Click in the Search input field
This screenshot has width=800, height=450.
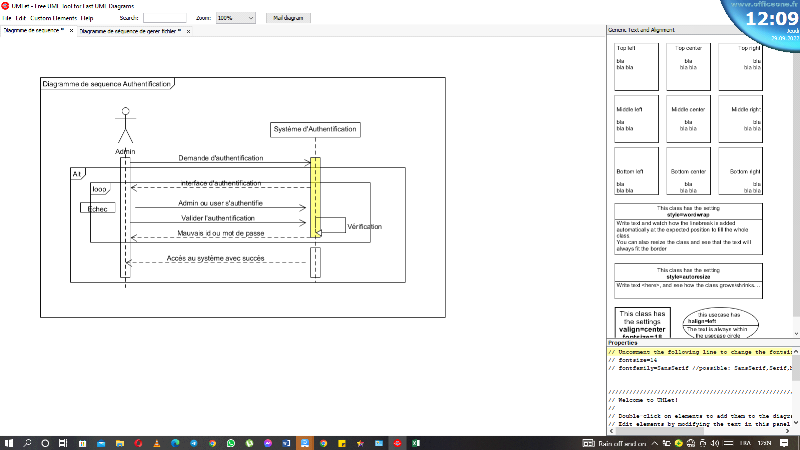point(165,18)
